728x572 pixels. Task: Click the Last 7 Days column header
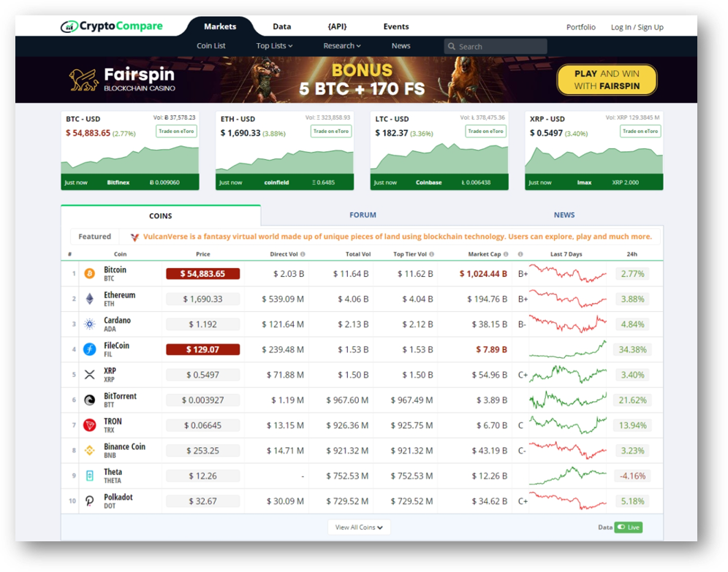[566, 254]
